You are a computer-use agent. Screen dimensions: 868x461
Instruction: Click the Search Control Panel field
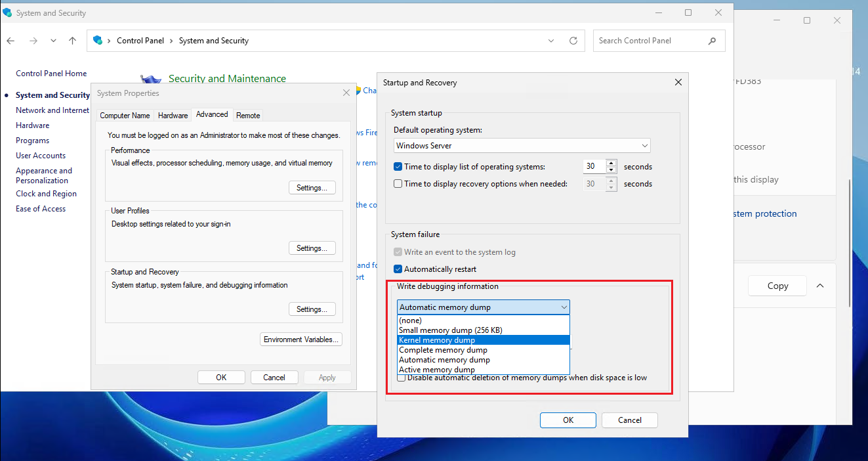pos(650,41)
